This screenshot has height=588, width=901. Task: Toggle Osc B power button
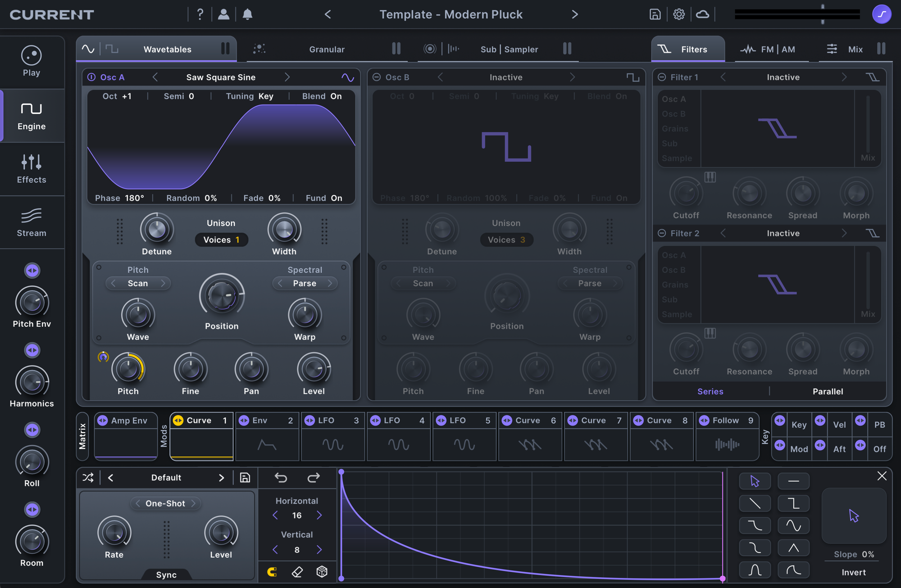coord(377,77)
